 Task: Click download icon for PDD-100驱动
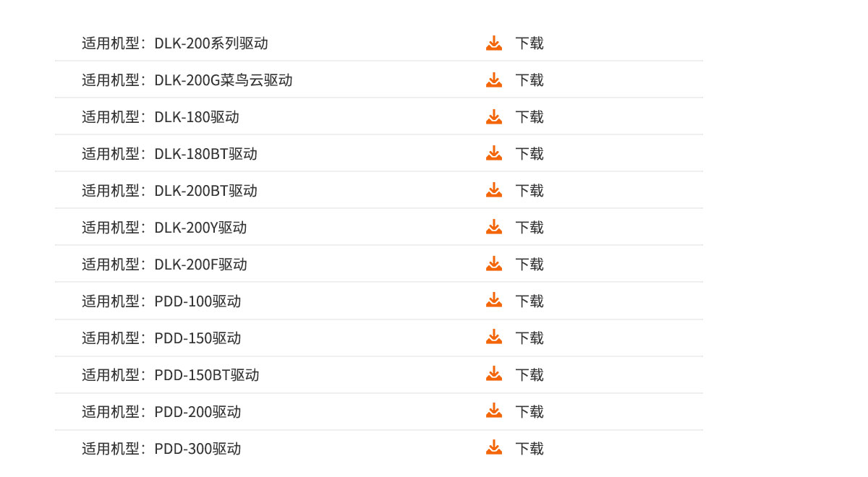point(494,301)
